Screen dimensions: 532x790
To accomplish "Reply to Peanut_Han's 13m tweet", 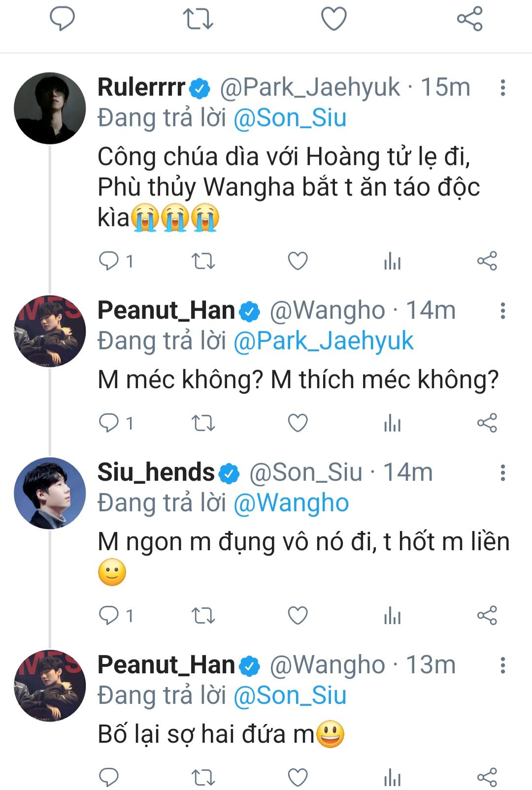I will click(109, 777).
